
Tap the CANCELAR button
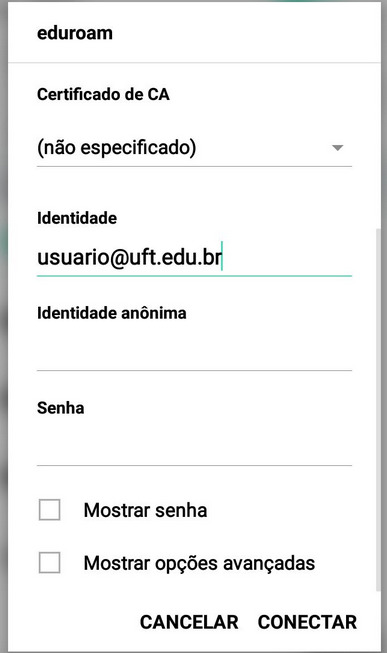[x=189, y=622]
